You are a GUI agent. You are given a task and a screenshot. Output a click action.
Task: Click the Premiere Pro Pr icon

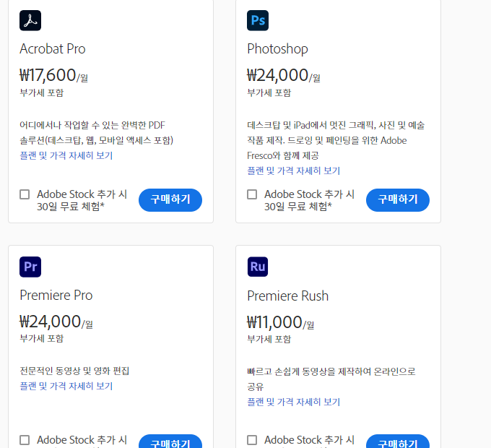click(30, 267)
